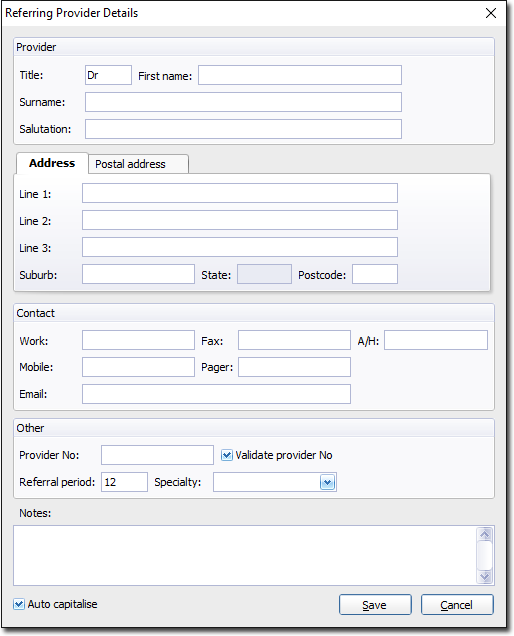
Task: Open the Specialty dropdown arrow
Action: coord(327,482)
